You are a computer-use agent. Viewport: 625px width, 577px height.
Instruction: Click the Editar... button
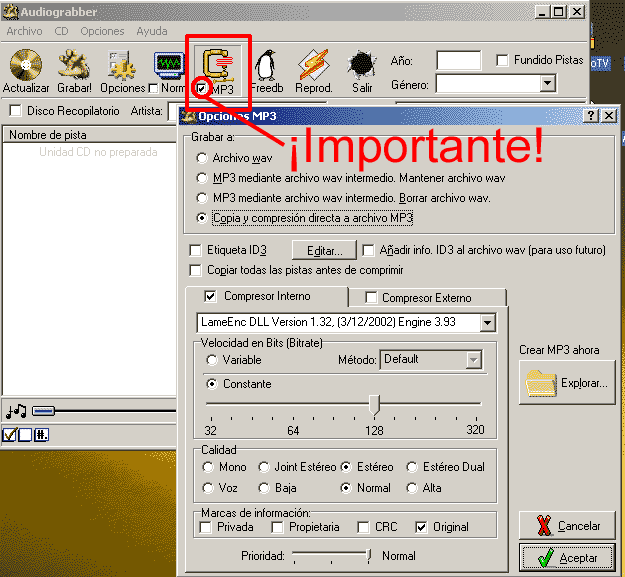pyautogui.click(x=324, y=251)
